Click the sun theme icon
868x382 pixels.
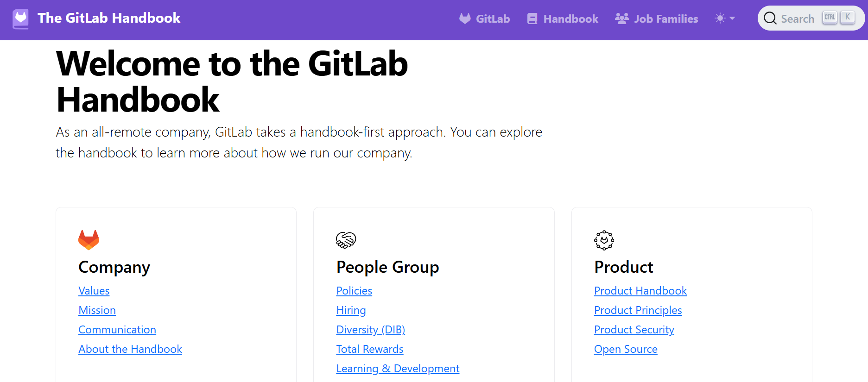[x=720, y=19]
